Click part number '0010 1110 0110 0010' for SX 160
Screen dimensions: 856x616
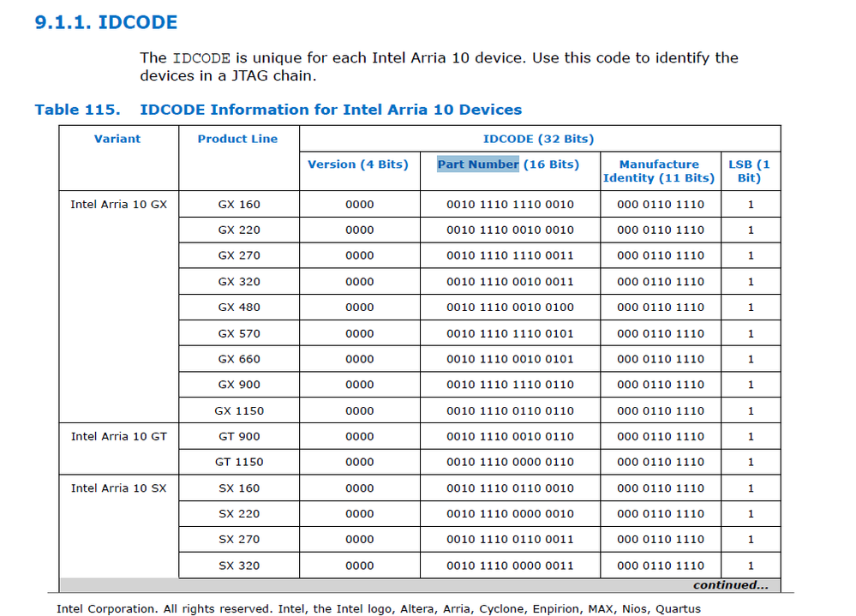[x=510, y=488]
